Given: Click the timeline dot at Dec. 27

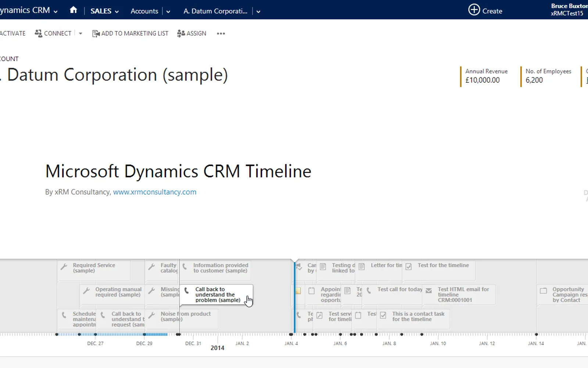Looking at the screenshot, I should (x=96, y=335).
